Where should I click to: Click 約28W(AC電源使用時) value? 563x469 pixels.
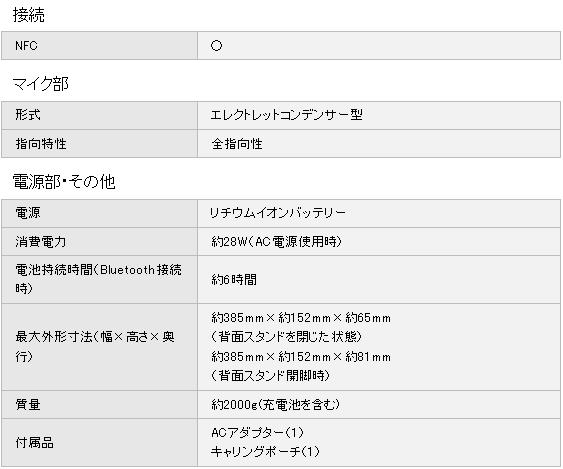(x=276, y=241)
